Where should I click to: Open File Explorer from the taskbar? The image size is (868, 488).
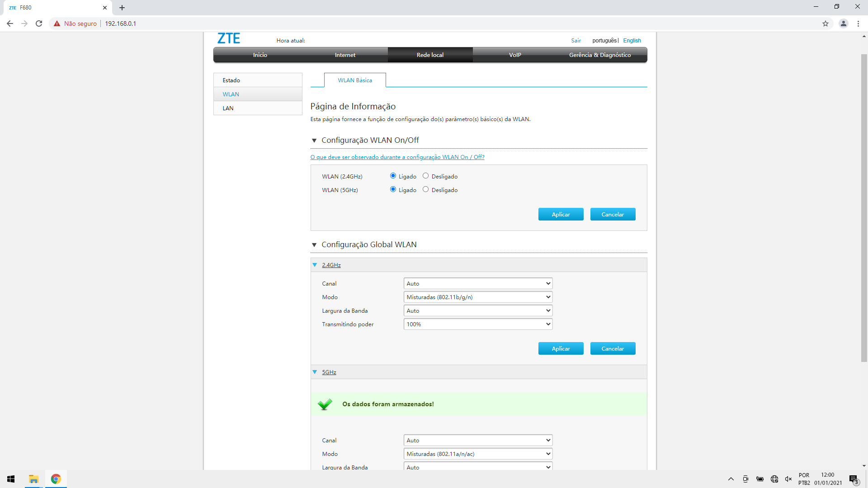(33, 479)
